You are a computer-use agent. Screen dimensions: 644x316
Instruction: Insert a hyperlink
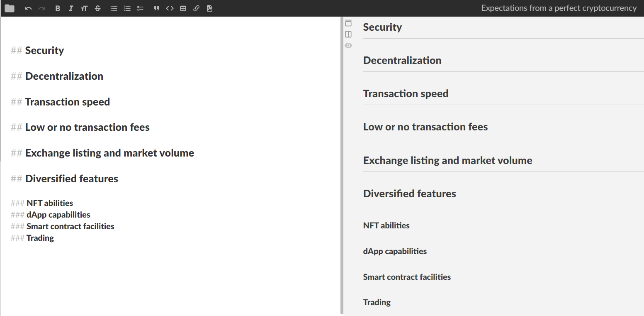pyautogui.click(x=196, y=8)
